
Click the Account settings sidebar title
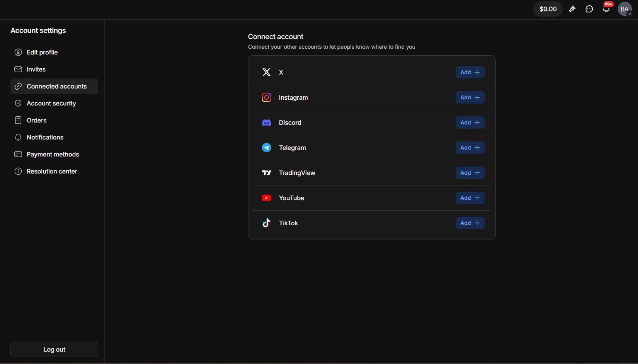[38, 31]
